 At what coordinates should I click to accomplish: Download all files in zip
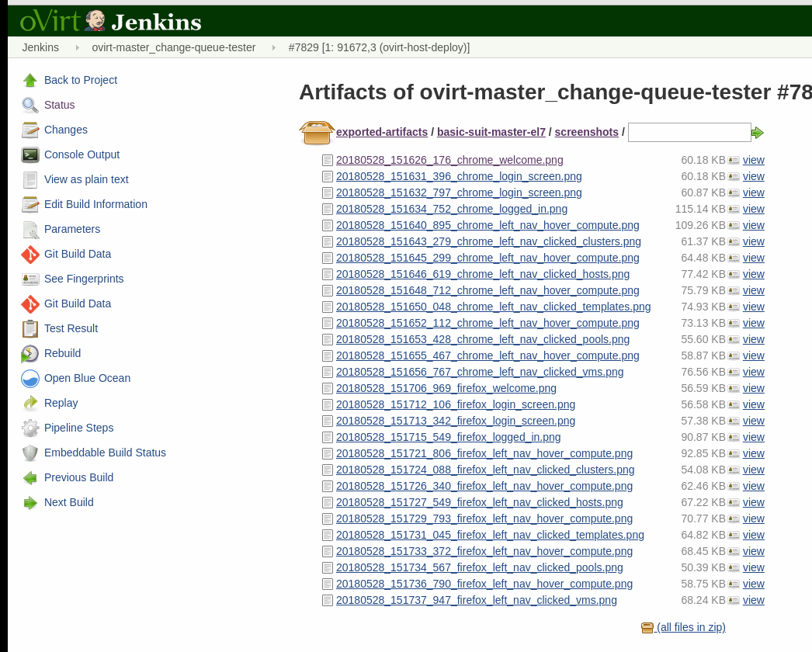point(690,627)
